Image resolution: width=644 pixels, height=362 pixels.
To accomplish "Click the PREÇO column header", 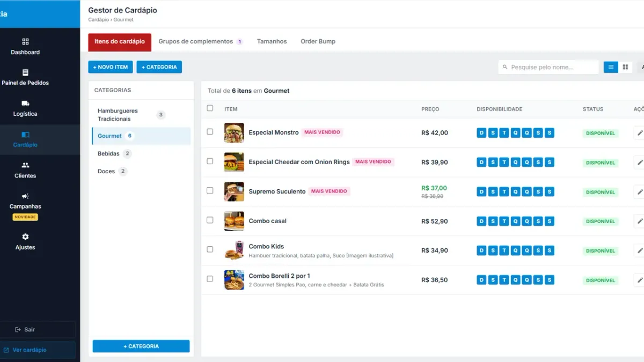I will 430,109.
